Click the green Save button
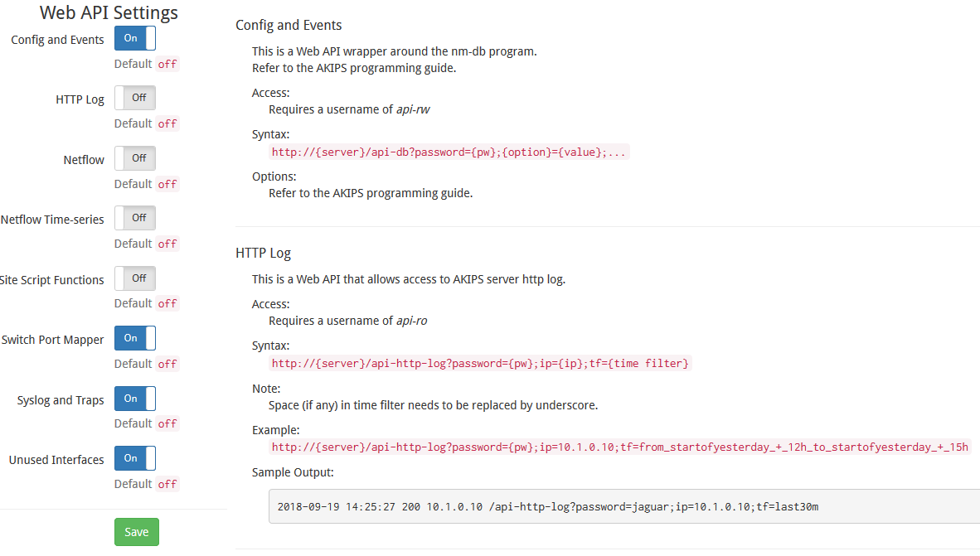This screenshot has height=556, width=980. point(136,532)
